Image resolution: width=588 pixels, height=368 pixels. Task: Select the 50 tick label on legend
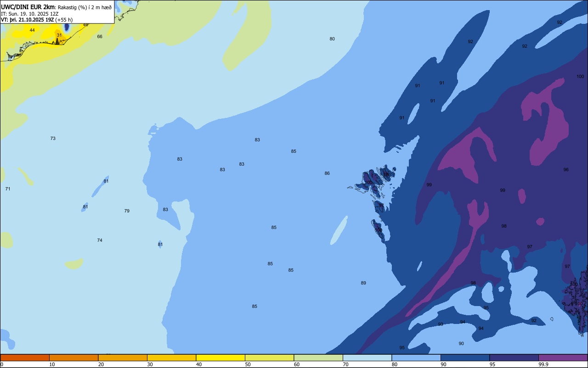click(248, 364)
